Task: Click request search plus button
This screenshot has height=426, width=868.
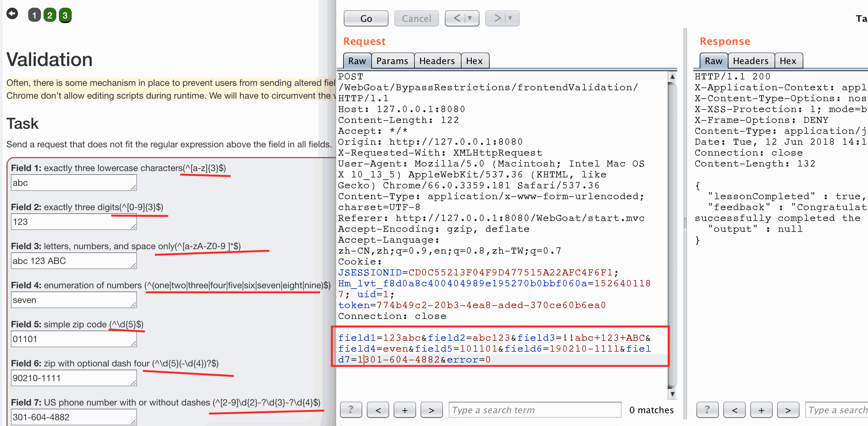Action: [405, 410]
